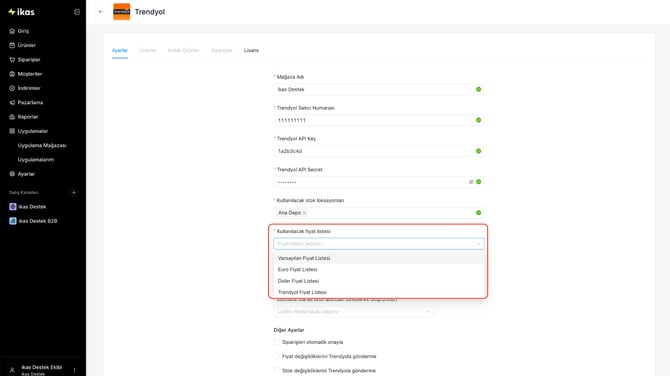Click the Pazarlama megaphone icon
This screenshot has height=376, width=670.
point(12,103)
